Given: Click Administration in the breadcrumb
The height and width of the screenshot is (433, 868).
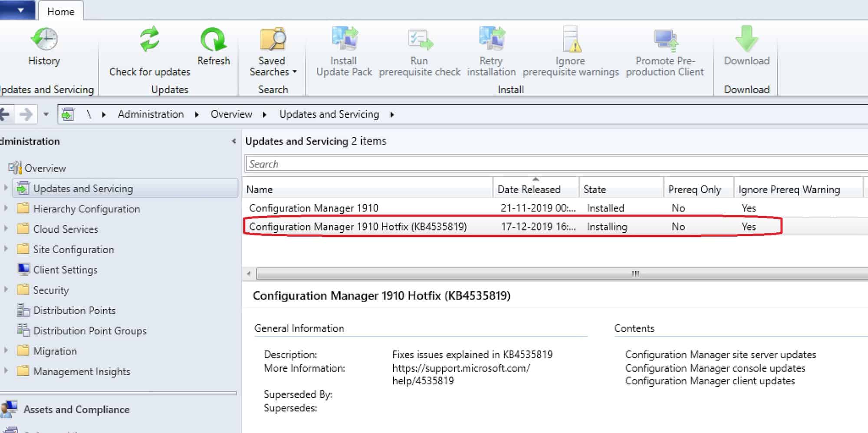Looking at the screenshot, I should coord(151,114).
